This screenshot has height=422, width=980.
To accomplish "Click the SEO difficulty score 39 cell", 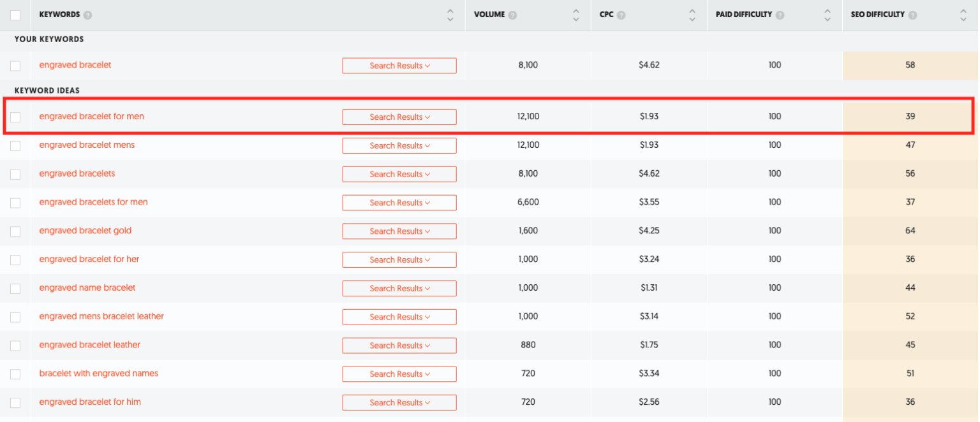I will [x=910, y=117].
